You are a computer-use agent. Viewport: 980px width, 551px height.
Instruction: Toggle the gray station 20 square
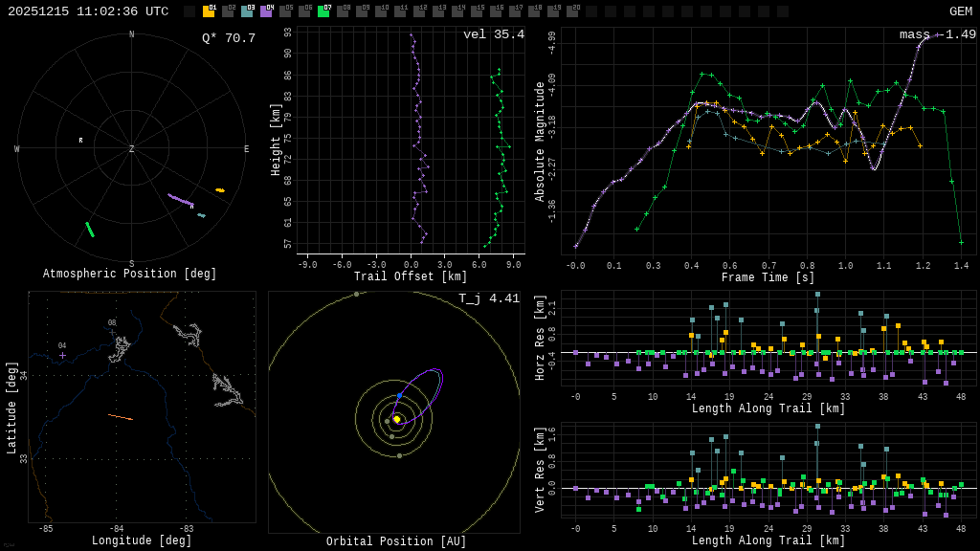tap(572, 11)
